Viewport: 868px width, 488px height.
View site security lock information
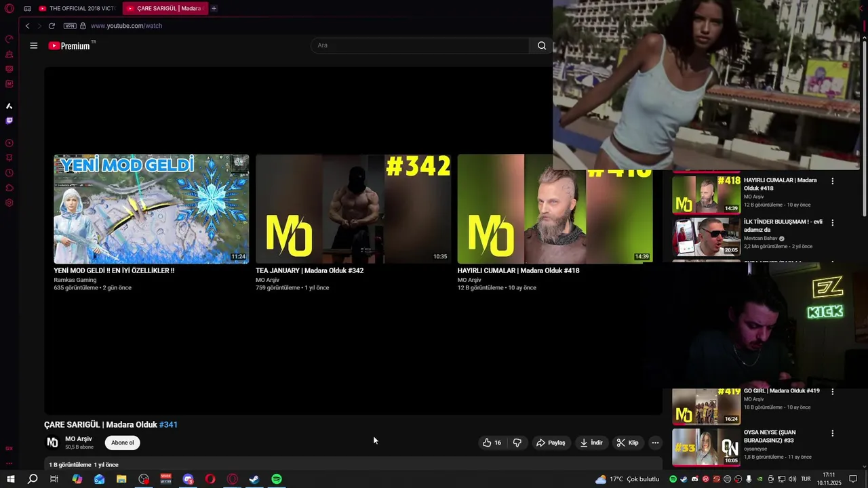click(x=83, y=26)
